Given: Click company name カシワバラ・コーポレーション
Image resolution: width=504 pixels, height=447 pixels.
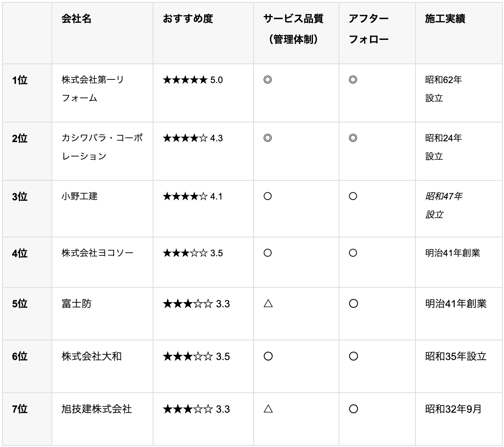Looking at the screenshot, I should pos(102,147).
